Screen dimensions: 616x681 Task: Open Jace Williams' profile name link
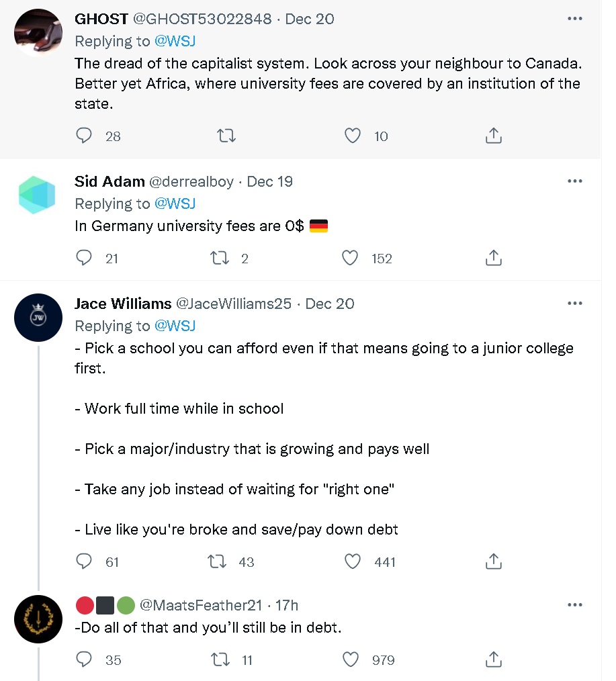point(123,304)
